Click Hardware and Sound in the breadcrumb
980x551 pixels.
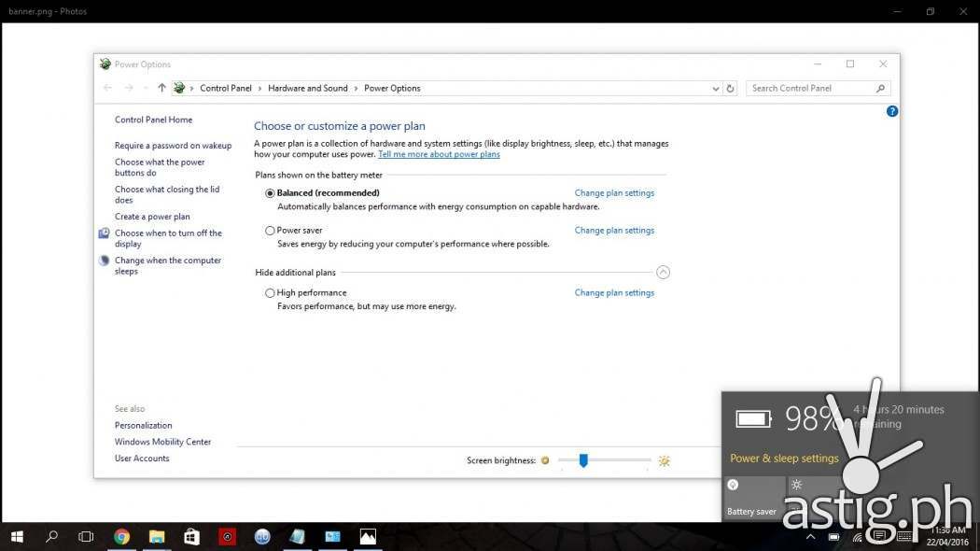pos(308,88)
